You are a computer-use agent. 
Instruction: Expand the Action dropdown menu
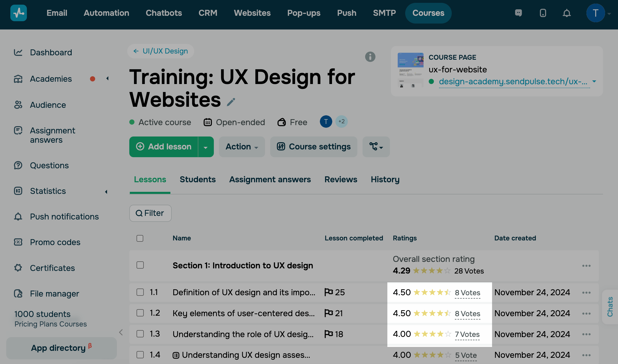[x=242, y=147]
